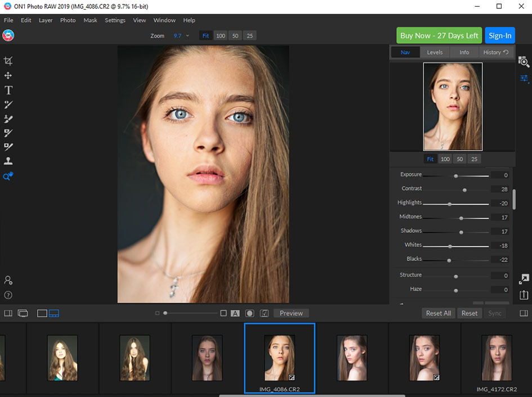Activate the Zoom magnifier tool
Screen dimensions: 532x397
coord(8,177)
